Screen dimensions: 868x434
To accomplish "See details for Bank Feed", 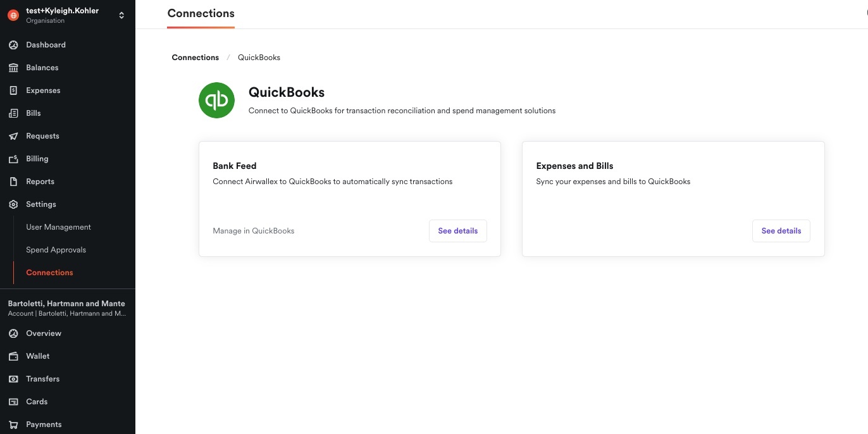I will point(458,231).
